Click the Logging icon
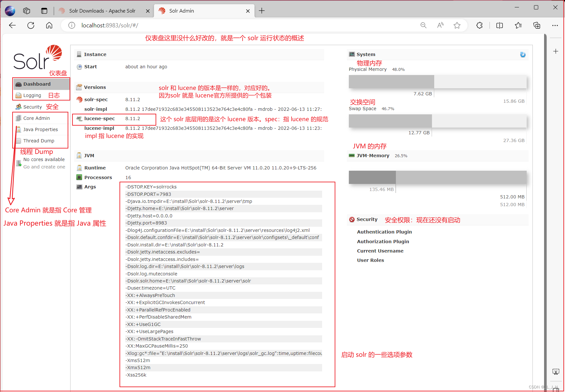 [18, 95]
